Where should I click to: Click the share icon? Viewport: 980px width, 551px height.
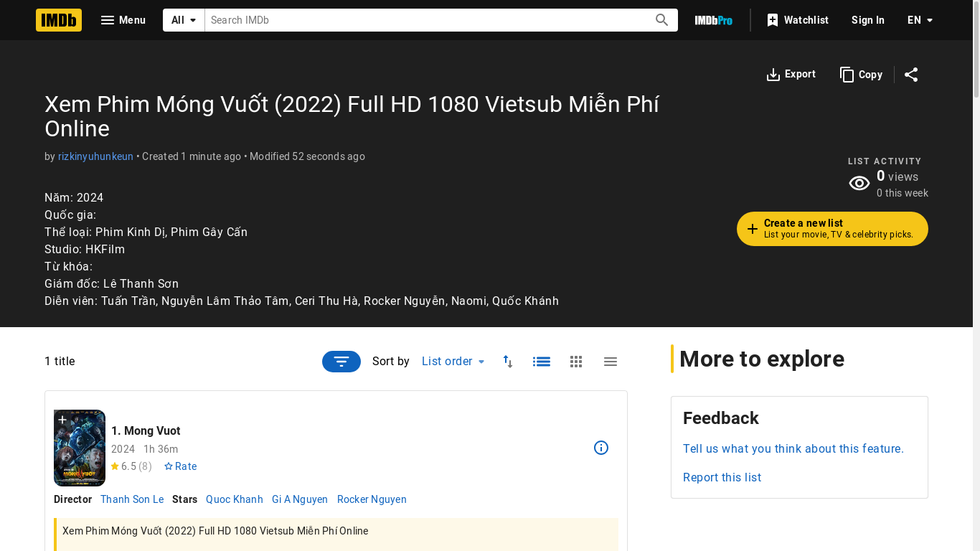click(911, 75)
